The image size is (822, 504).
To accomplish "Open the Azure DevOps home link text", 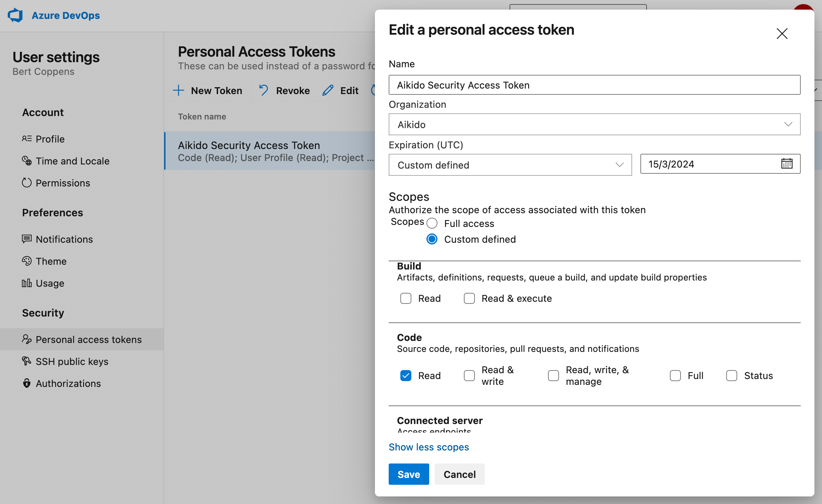I will 66,15.
